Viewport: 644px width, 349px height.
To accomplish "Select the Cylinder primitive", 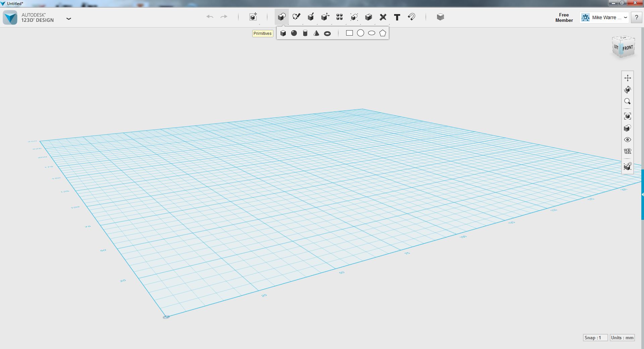I will pyautogui.click(x=305, y=33).
